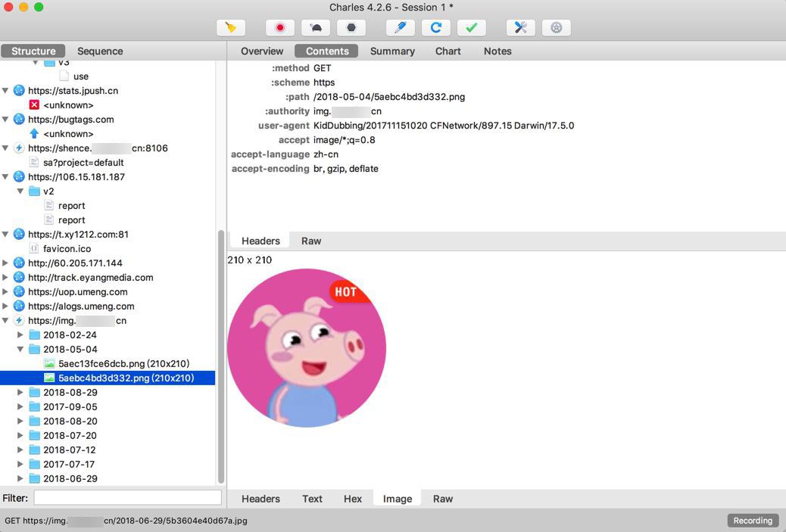Image resolution: width=786 pixels, height=532 pixels.
Task: Expand the 2018-07-12 folder
Action: coord(20,450)
